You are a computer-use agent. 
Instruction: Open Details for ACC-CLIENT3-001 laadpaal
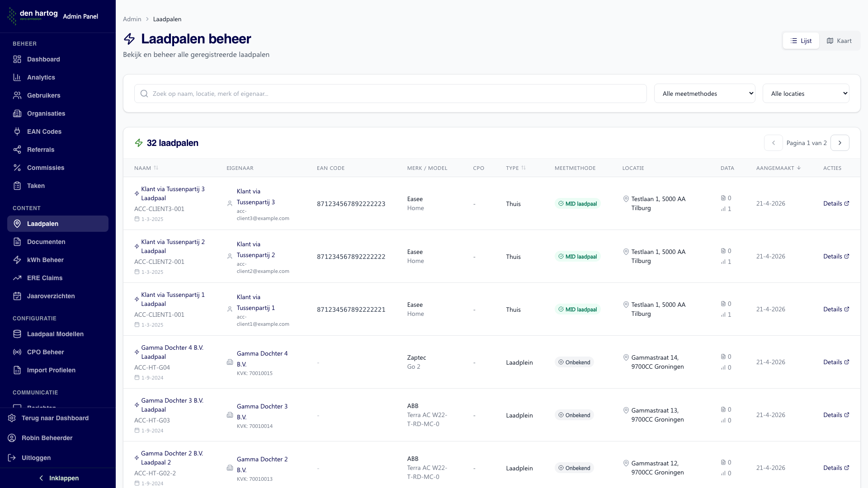tap(836, 203)
